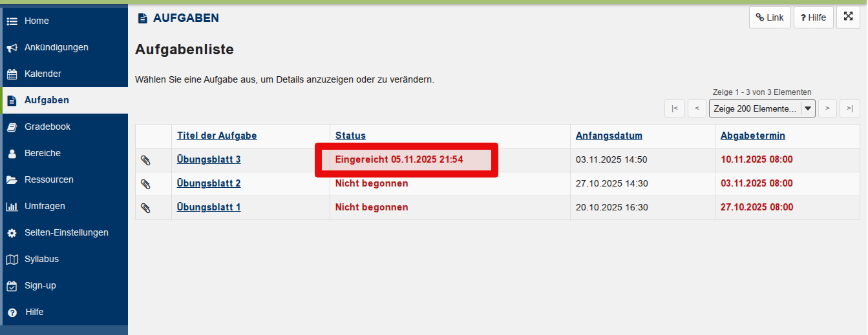Open the Hilfe button in the header

[x=813, y=17]
